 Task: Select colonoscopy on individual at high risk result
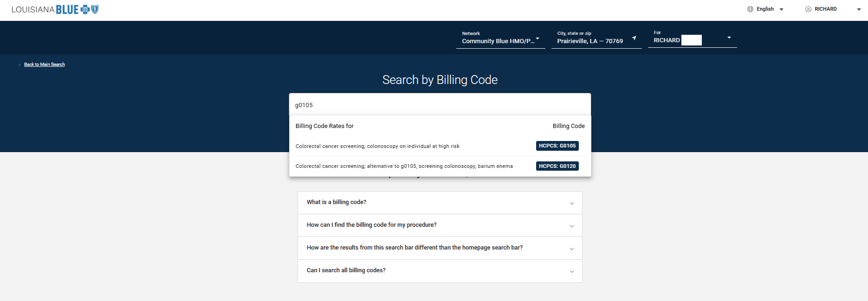tap(377, 146)
